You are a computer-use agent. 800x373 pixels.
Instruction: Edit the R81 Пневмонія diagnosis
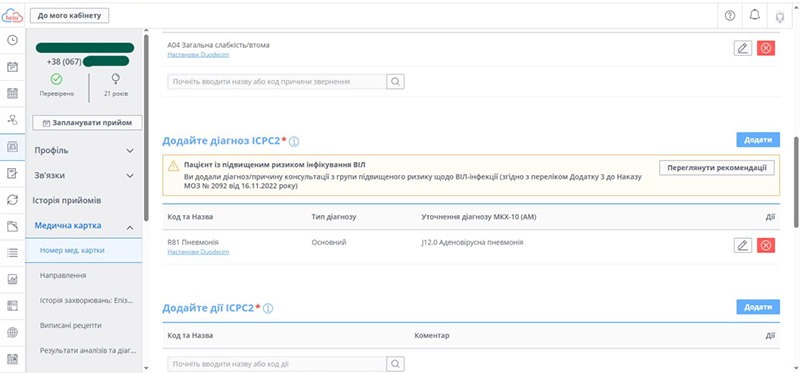pos(743,245)
